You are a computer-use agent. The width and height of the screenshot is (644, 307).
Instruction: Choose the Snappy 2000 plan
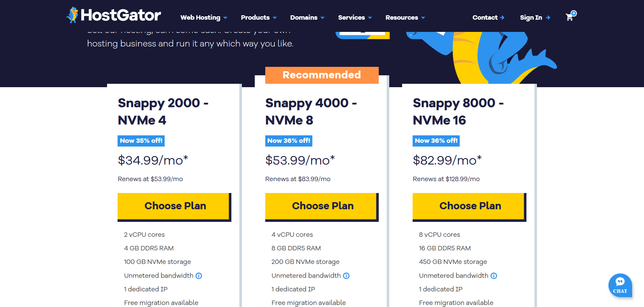tap(174, 206)
